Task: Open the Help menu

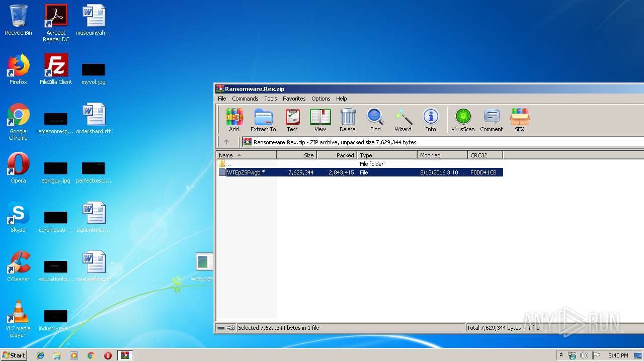Action: [x=342, y=99]
